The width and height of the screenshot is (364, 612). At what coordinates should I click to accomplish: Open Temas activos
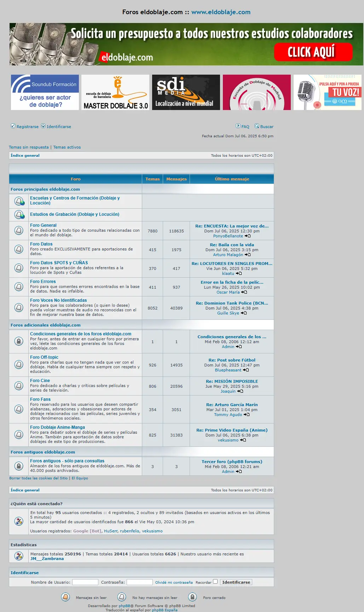pyautogui.click(x=67, y=147)
